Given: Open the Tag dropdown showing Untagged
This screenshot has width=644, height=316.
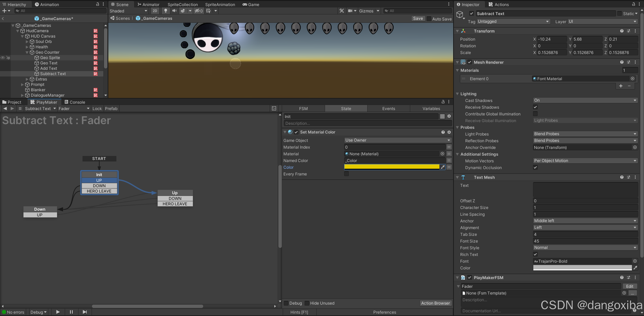Looking at the screenshot, I should tap(514, 21).
